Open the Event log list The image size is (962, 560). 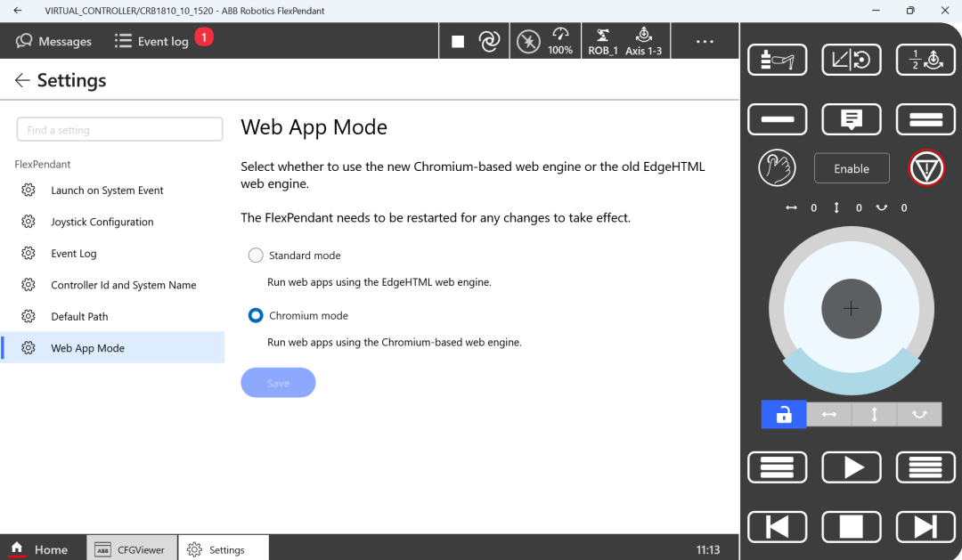coord(151,41)
